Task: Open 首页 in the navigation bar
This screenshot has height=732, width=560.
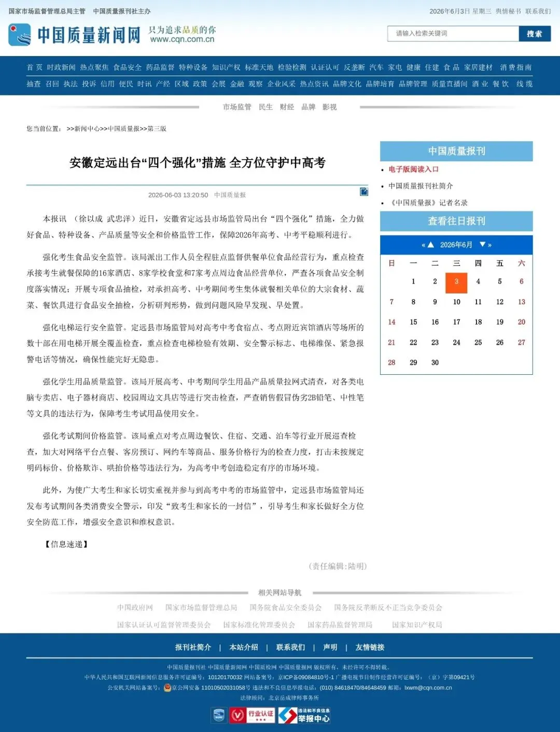Action: pyautogui.click(x=35, y=67)
